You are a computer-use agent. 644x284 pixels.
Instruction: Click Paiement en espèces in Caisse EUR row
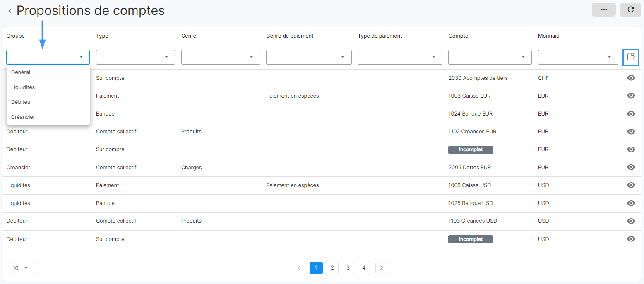point(293,96)
